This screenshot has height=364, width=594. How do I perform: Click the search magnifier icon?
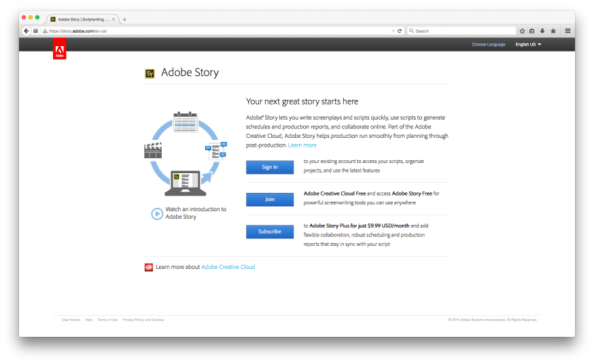[411, 31]
